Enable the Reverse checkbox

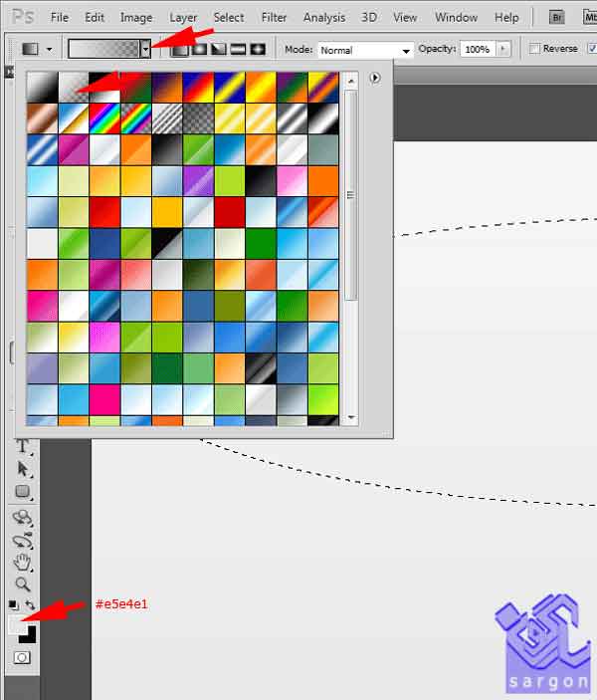[x=535, y=50]
